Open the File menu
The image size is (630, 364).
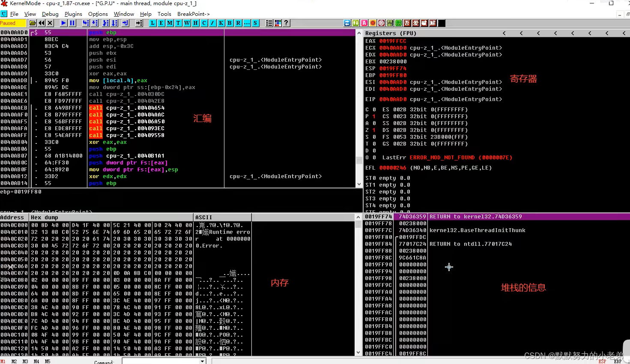pos(14,14)
